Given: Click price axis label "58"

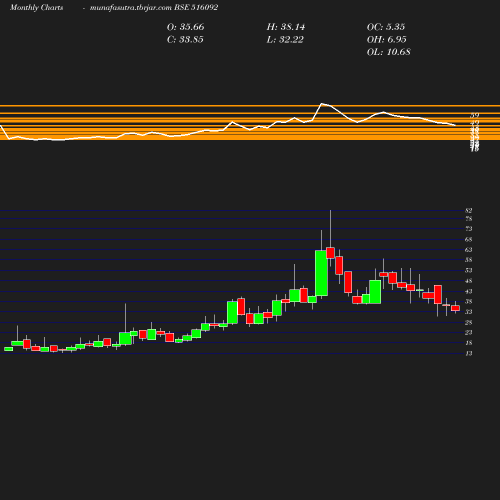Looking at the screenshot, I should tap(469, 260).
